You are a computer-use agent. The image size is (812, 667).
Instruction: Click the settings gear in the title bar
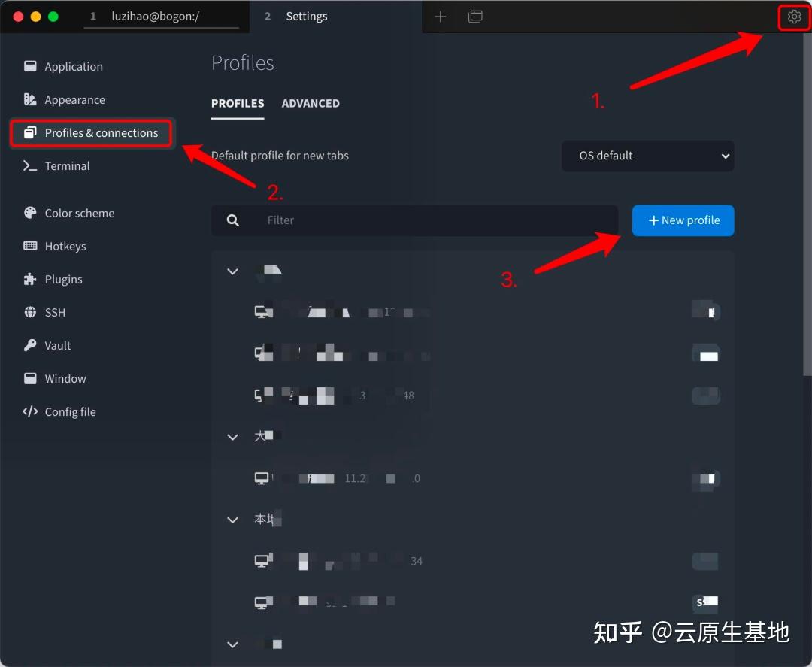coord(794,17)
